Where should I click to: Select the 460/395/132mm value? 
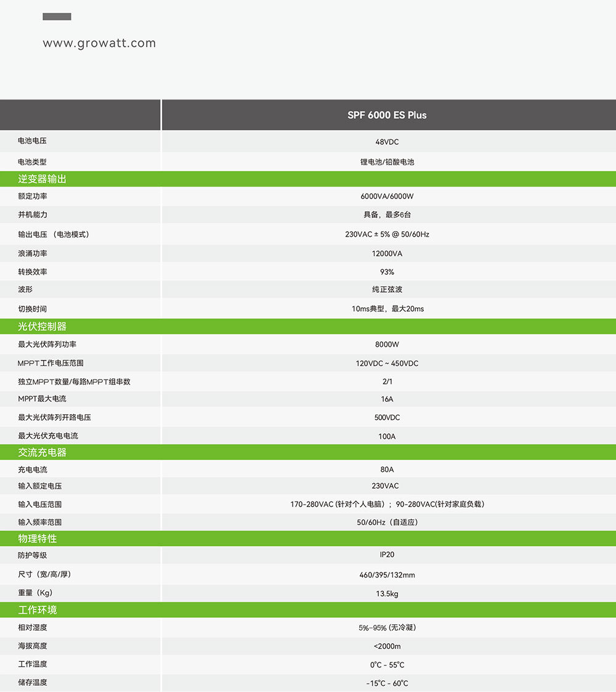tap(387, 575)
